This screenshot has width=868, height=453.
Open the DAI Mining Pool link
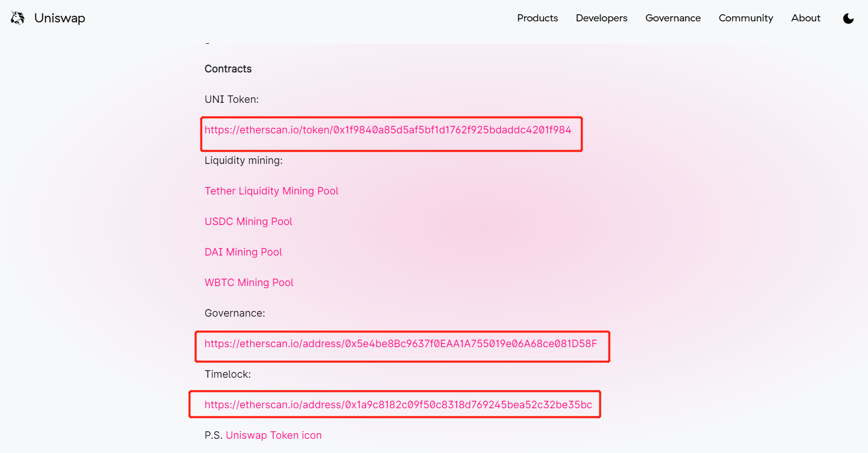(243, 252)
